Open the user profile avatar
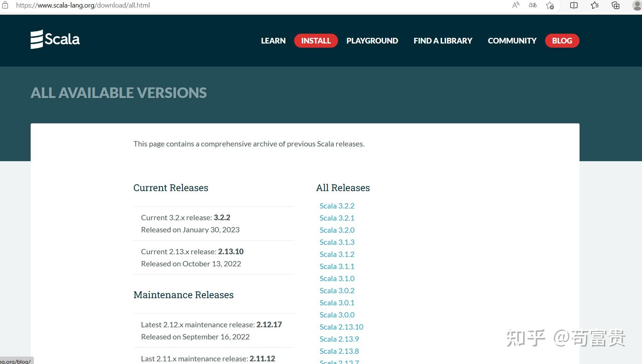The image size is (642, 364). (x=637, y=5)
